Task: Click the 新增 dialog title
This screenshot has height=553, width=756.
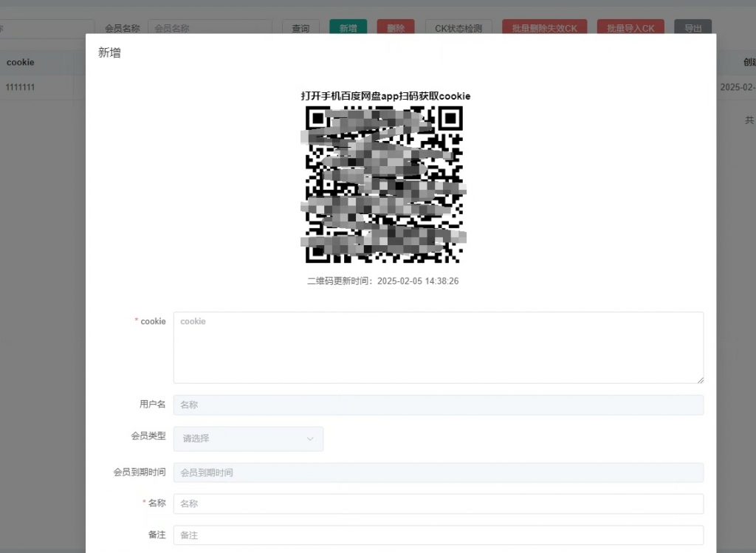Action: [109, 52]
